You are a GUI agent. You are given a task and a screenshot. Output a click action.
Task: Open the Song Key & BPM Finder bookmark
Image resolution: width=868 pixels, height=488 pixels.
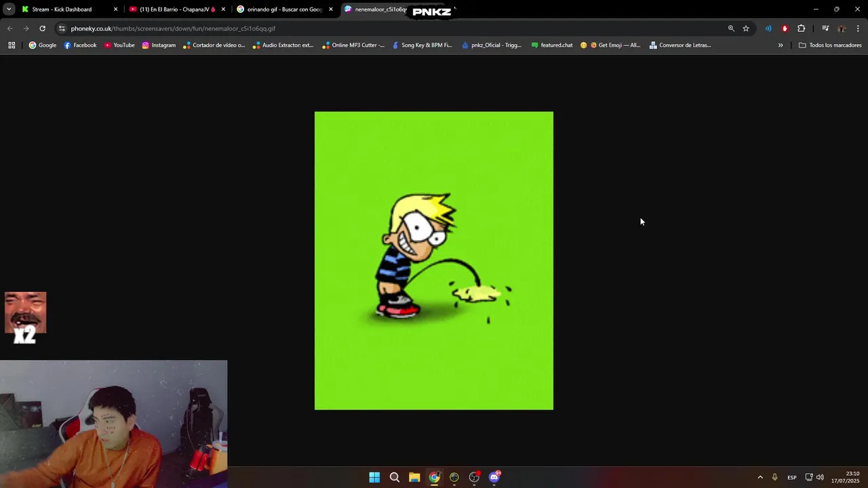[422, 45]
